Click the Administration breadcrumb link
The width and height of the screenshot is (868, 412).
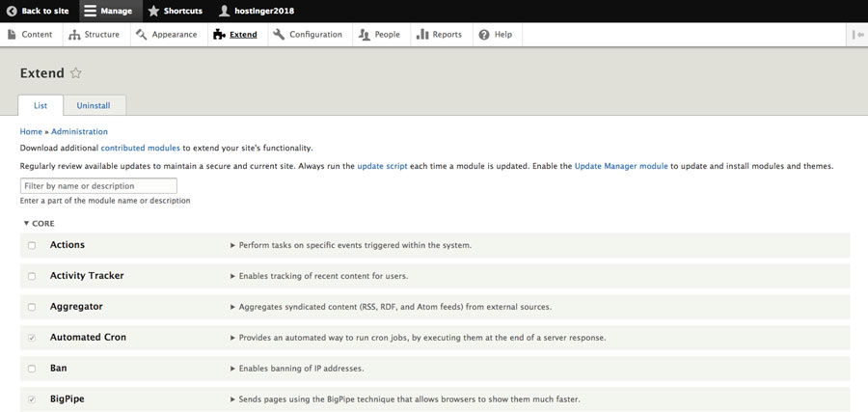(x=80, y=132)
